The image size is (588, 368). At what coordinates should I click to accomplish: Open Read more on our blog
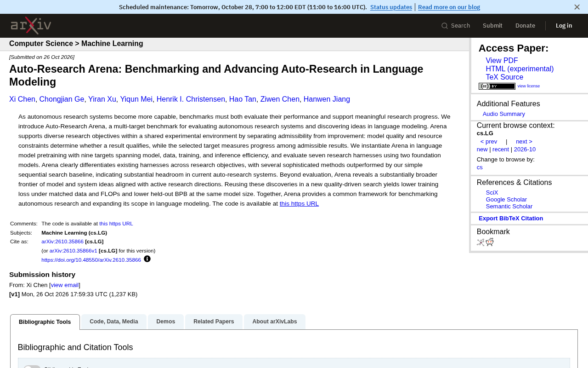coord(449,7)
